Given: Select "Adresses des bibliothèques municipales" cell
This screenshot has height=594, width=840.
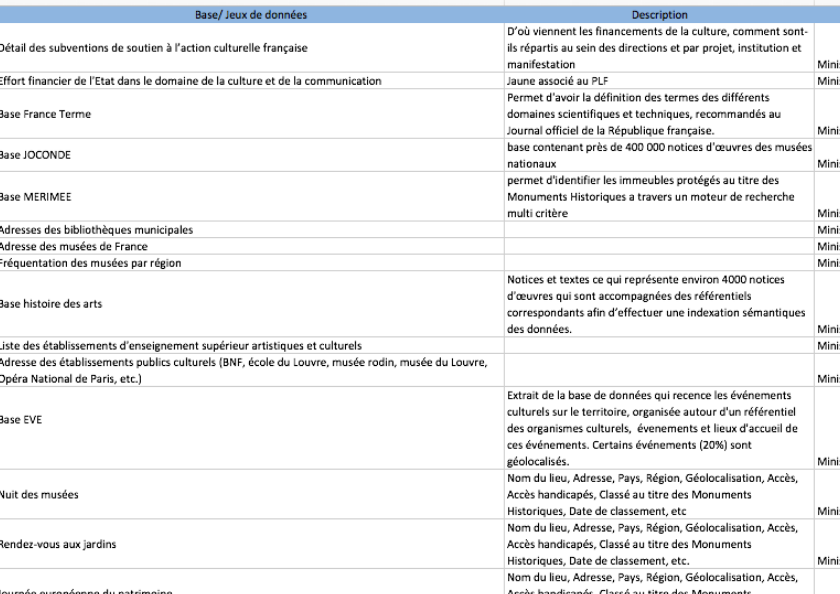Looking at the screenshot, I should tap(96, 230).
